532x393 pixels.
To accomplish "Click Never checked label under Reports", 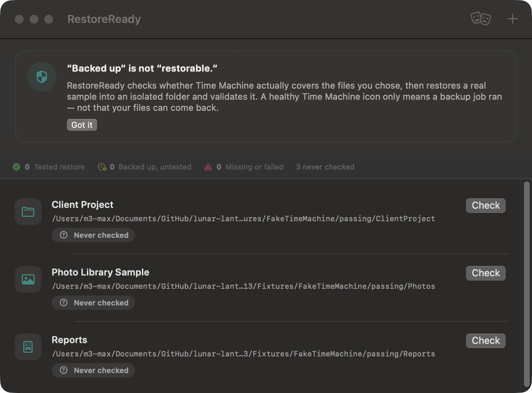I will tap(101, 370).
